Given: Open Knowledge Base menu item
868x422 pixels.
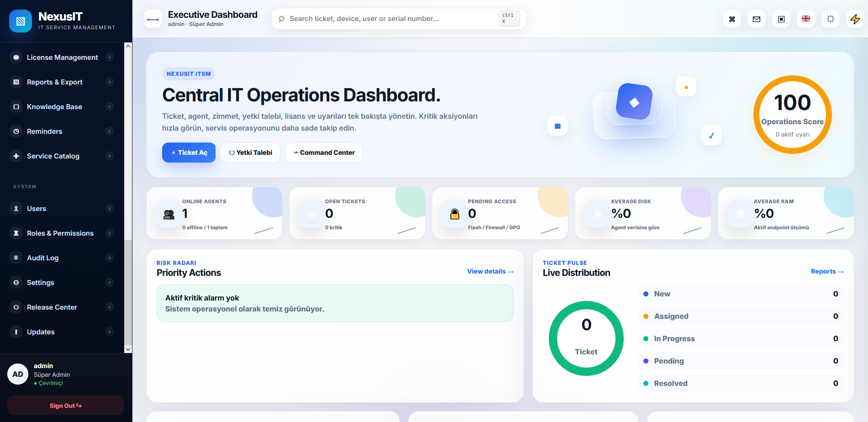Looking at the screenshot, I should coord(62,107).
